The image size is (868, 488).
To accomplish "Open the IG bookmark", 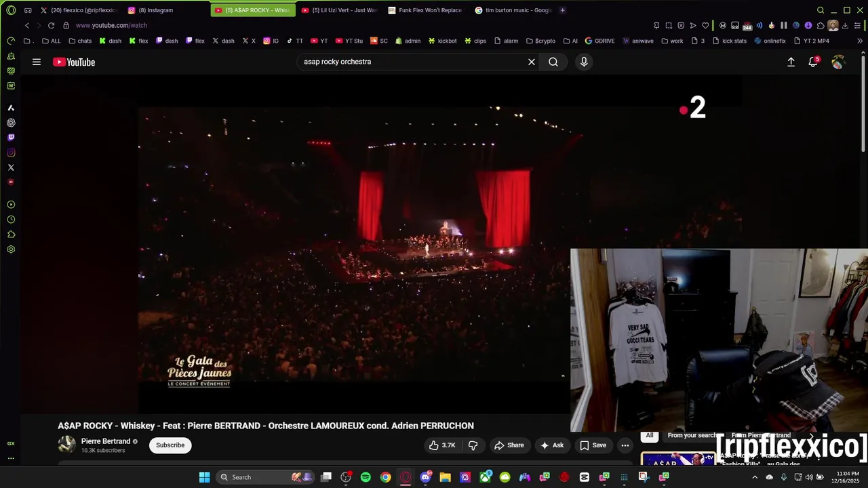I will point(271,41).
